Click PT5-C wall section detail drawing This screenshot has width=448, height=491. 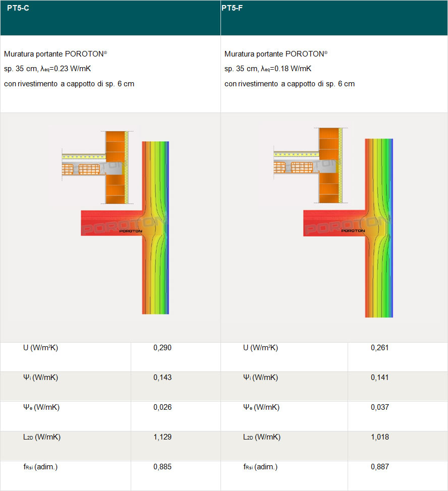coord(98,167)
